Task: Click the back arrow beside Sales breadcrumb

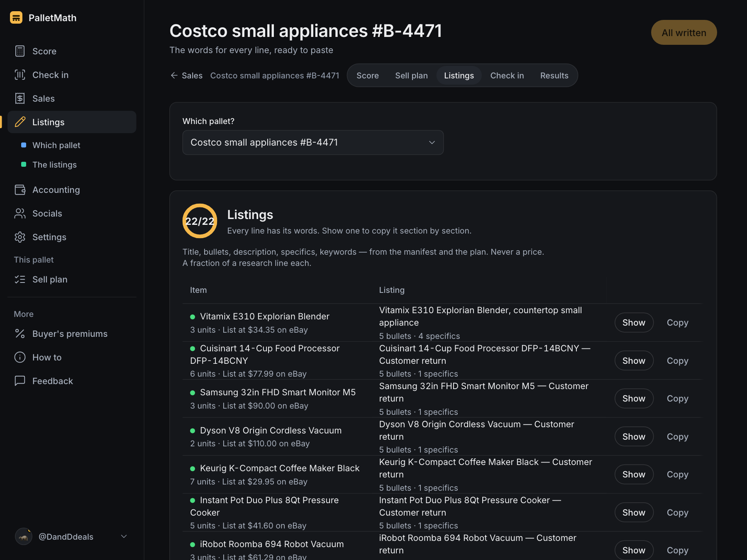Action: 174,75
